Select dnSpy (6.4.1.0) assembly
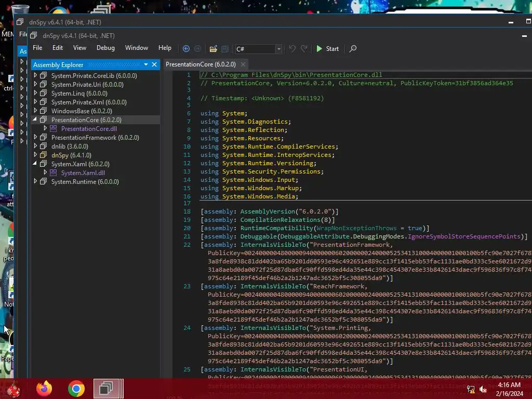Viewport: 532px width, 399px height. pyautogui.click(x=71, y=155)
